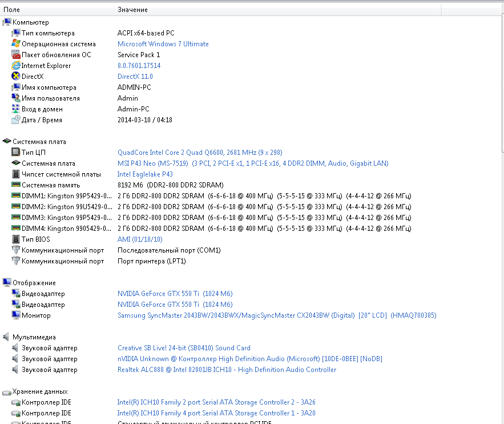The width and height of the screenshot is (504, 424).
Task: Select the Admin-PC value beside Вход в домен
Action: [x=134, y=109]
